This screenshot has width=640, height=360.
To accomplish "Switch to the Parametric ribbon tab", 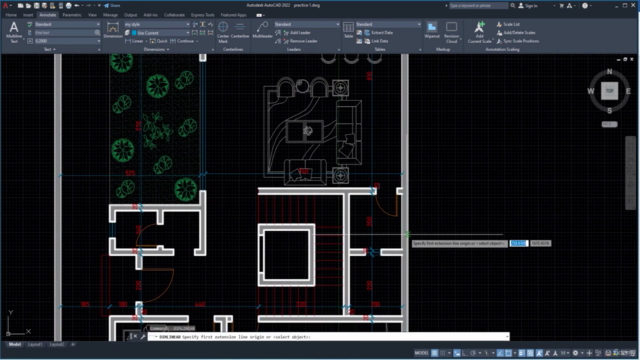I will pyautogui.click(x=72, y=15).
